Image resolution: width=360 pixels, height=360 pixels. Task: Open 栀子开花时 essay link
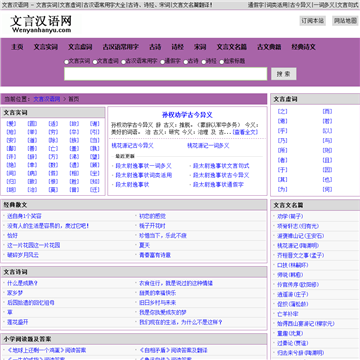(152, 226)
